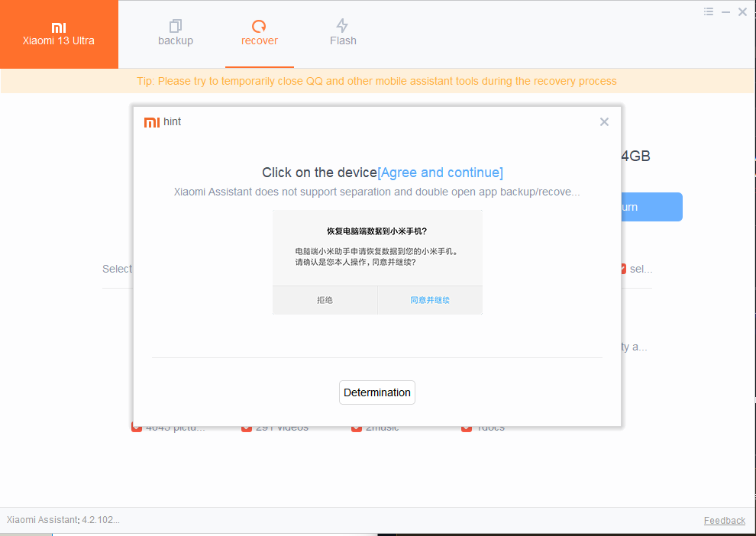Select the Xiaomi 13 Ultra device tile
This screenshot has height=536, width=756.
pyautogui.click(x=59, y=34)
